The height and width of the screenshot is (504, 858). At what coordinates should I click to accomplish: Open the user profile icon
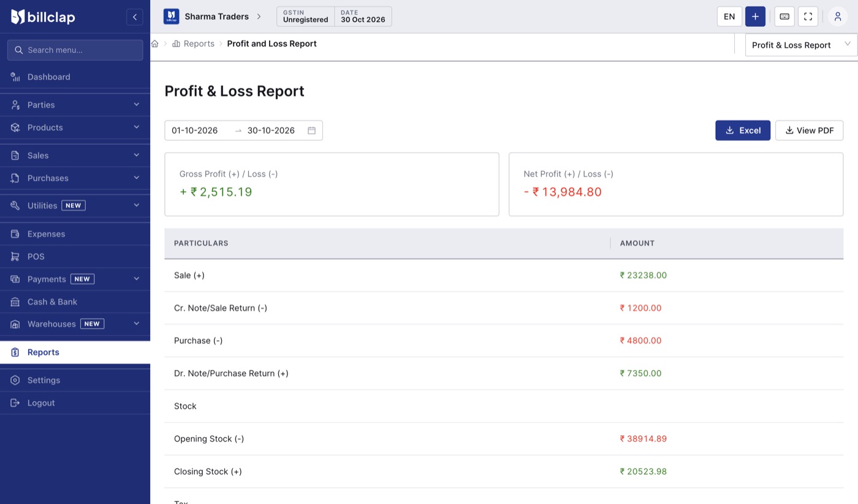coord(838,17)
